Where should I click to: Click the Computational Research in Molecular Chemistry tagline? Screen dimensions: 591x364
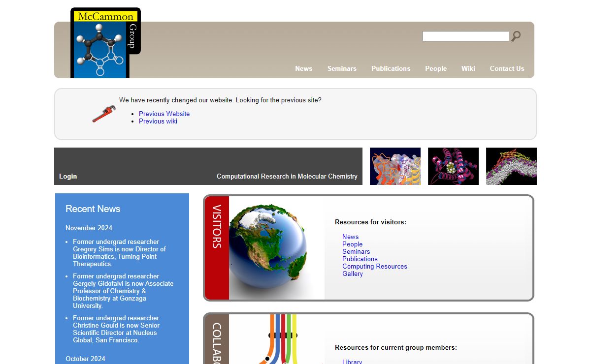[287, 176]
